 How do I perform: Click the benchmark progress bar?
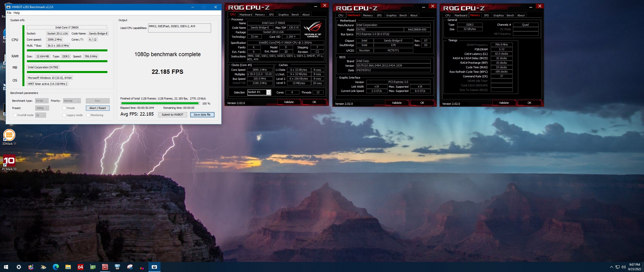tap(160, 103)
